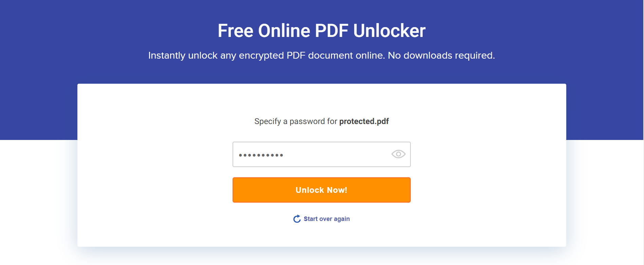Click the Unlock Now! button
Viewport: 644px width, 265px height.
click(x=321, y=190)
